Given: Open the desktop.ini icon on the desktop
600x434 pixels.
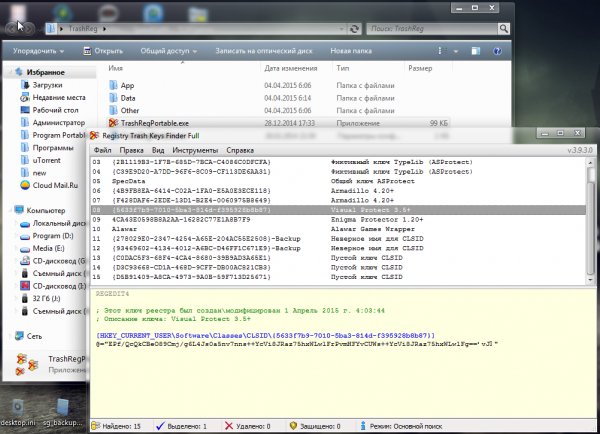Looking at the screenshot, I should coord(17,407).
